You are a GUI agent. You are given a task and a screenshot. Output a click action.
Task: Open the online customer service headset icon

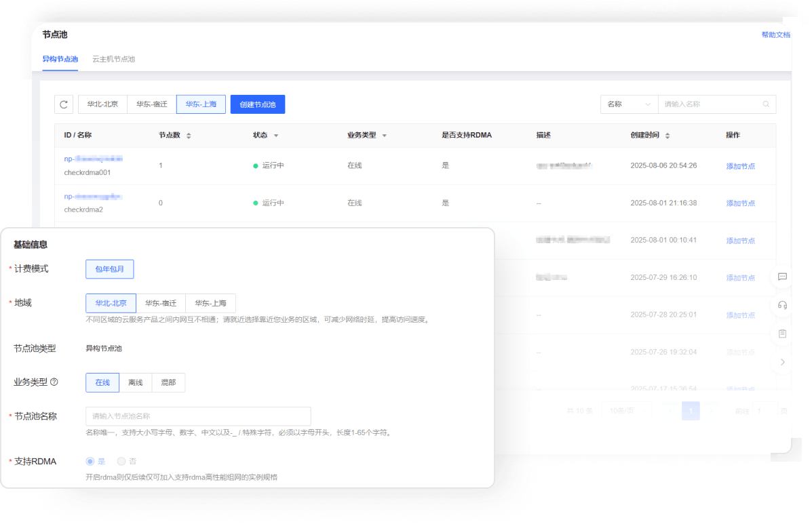point(781,305)
